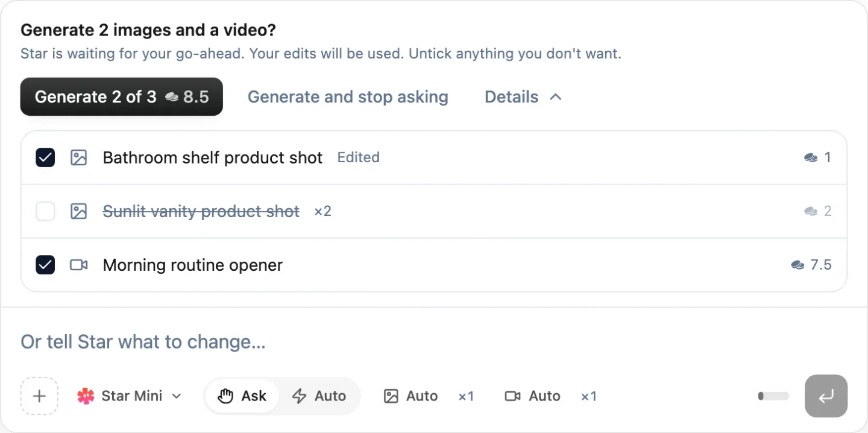This screenshot has width=868, height=433.
Task: Click the usage progress bar
Action: pos(773,396)
